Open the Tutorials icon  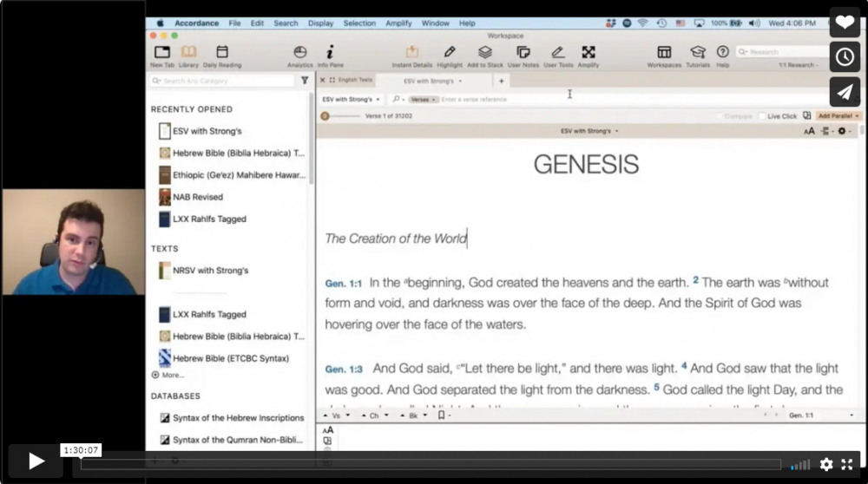pos(698,56)
